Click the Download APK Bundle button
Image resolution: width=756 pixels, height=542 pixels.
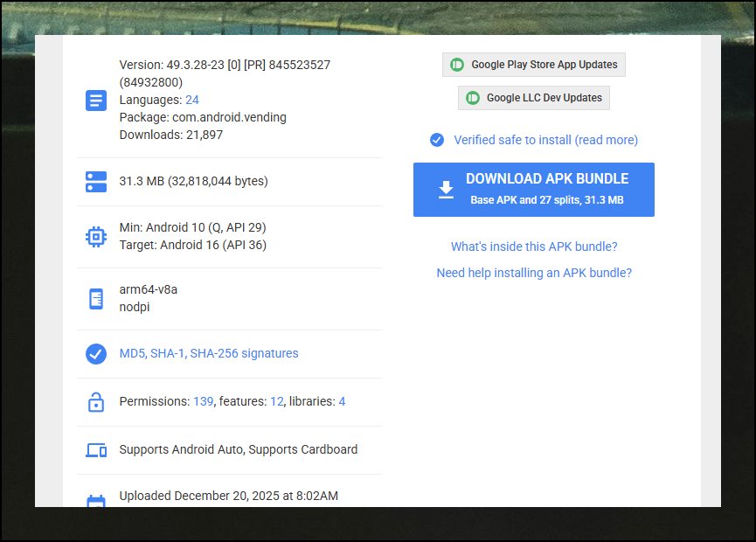pyautogui.click(x=534, y=190)
